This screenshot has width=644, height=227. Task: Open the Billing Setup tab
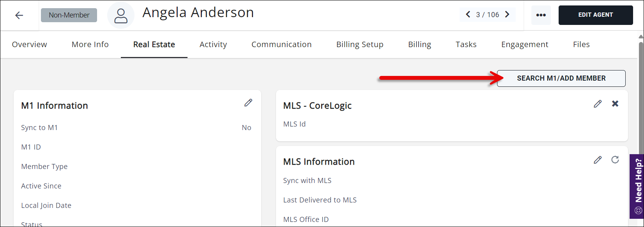tap(360, 44)
